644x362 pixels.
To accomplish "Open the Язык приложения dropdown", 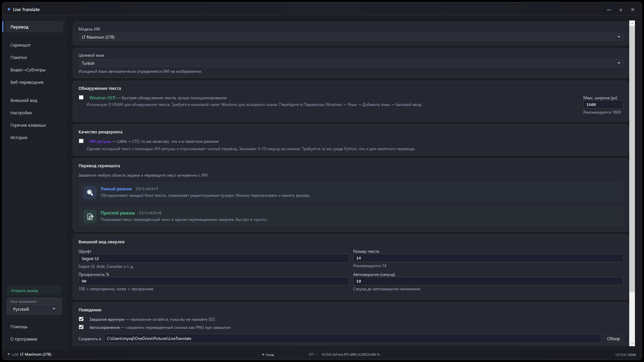I will pos(34,309).
